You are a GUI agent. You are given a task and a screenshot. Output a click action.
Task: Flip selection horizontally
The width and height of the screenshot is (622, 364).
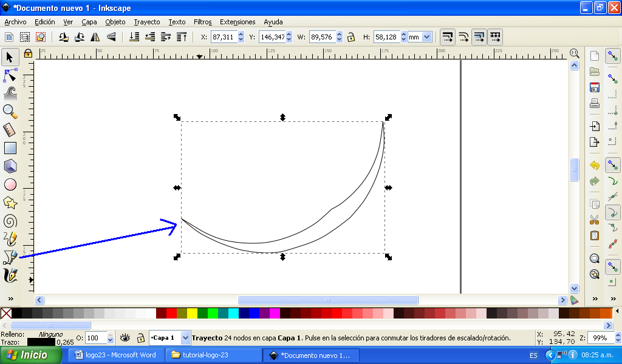[95, 37]
